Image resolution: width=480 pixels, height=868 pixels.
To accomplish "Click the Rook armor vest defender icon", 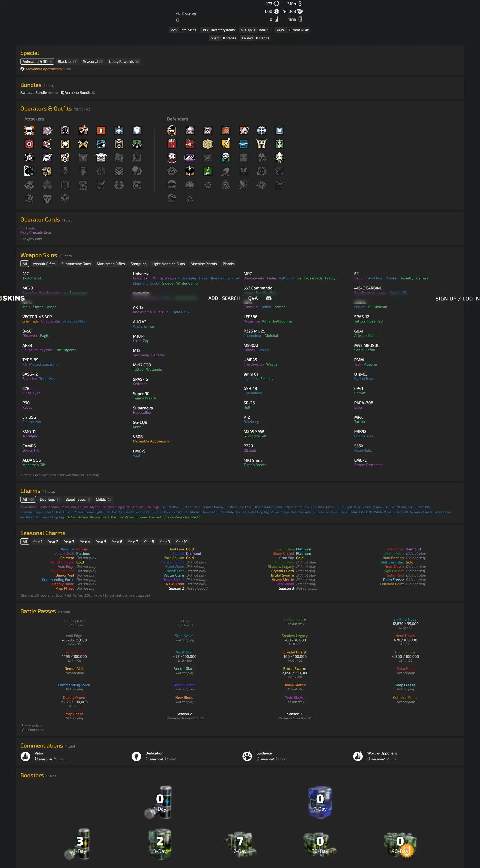I will pyautogui.click(x=279, y=130).
